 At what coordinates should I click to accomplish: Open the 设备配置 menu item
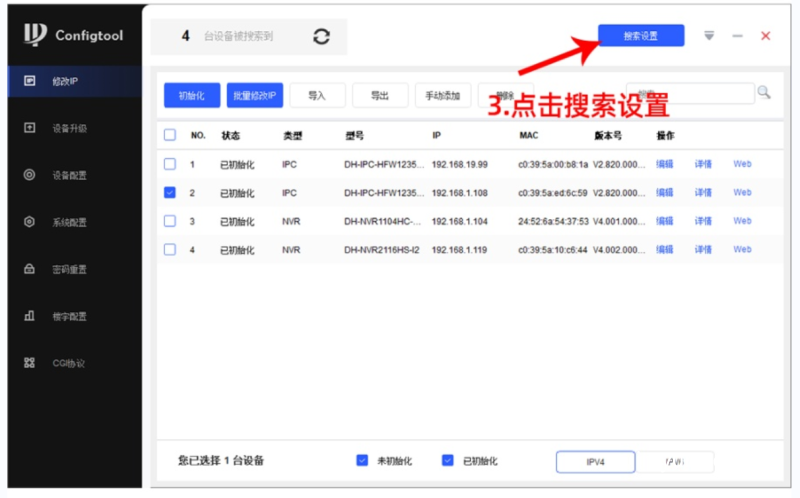pos(75,175)
